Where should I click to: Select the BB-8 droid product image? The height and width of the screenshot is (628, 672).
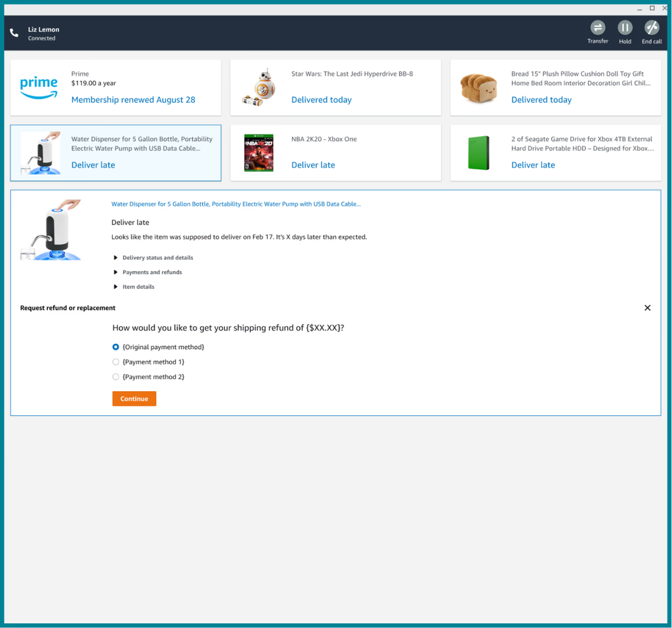(259, 87)
